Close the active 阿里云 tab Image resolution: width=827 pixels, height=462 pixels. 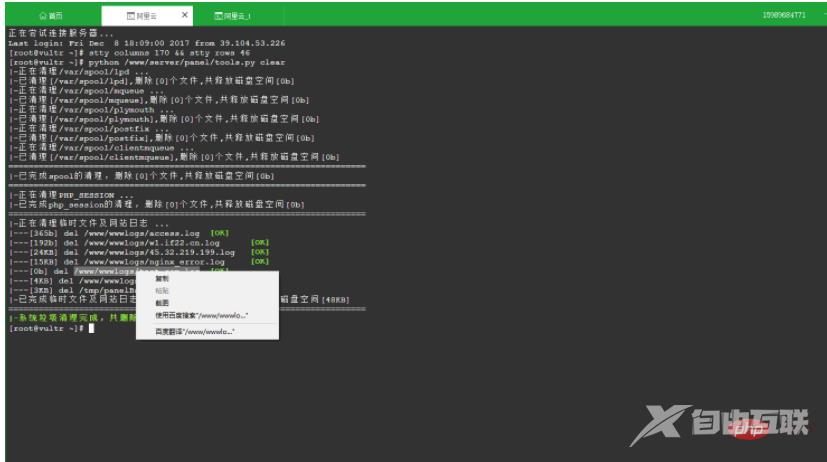[184, 16]
